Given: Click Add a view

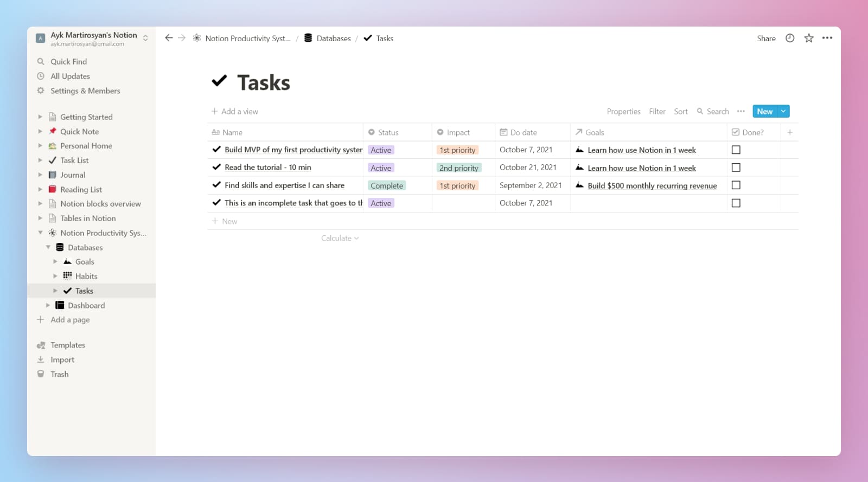Looking at the screenshot, I should coord(234,111).
